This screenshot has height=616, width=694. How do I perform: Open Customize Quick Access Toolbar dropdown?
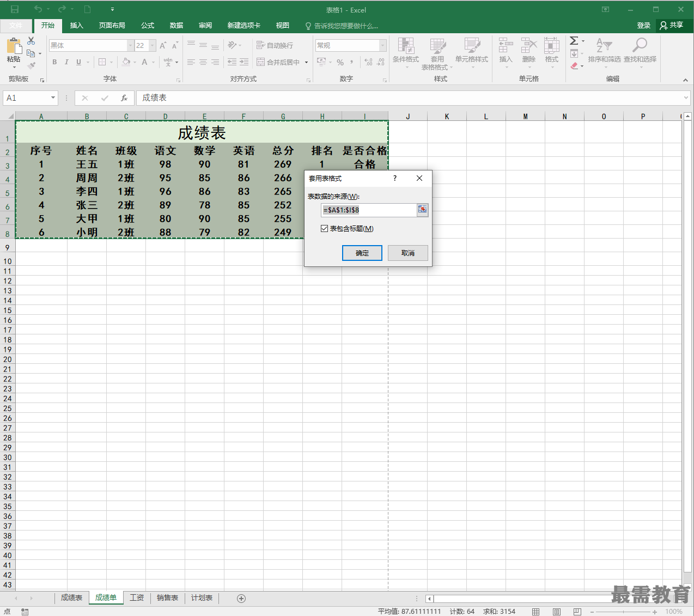coord(112,9)
